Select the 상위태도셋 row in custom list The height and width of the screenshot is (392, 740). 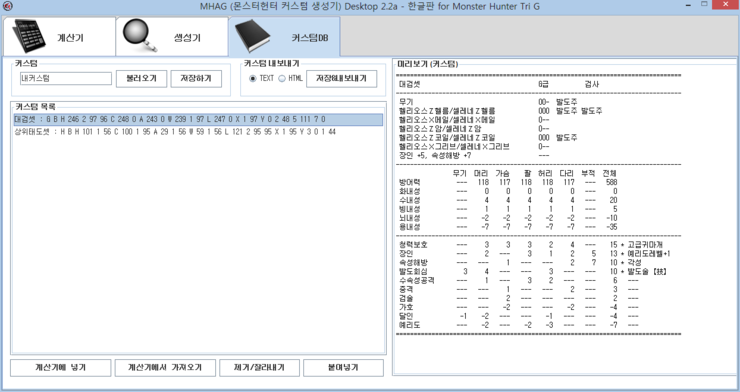tap(198, 132)
